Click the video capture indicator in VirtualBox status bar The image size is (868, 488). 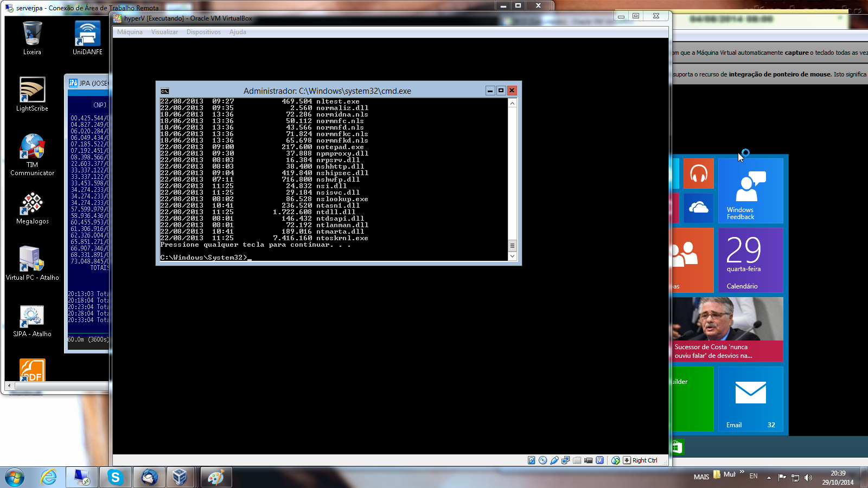click(x=589, y=460)
